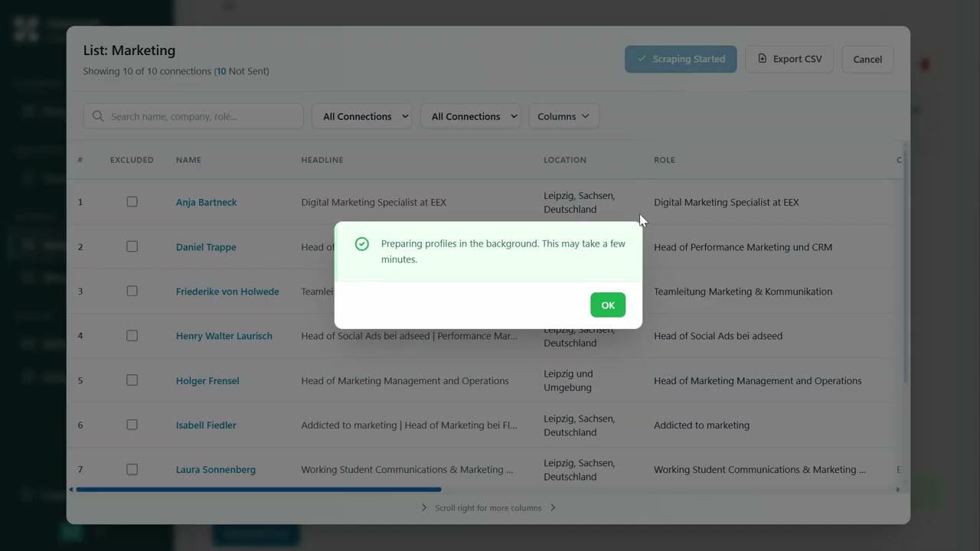This screenshot has width=980, height=551.
Task: Click the HEADLINE column header
Action: [322, 160]
